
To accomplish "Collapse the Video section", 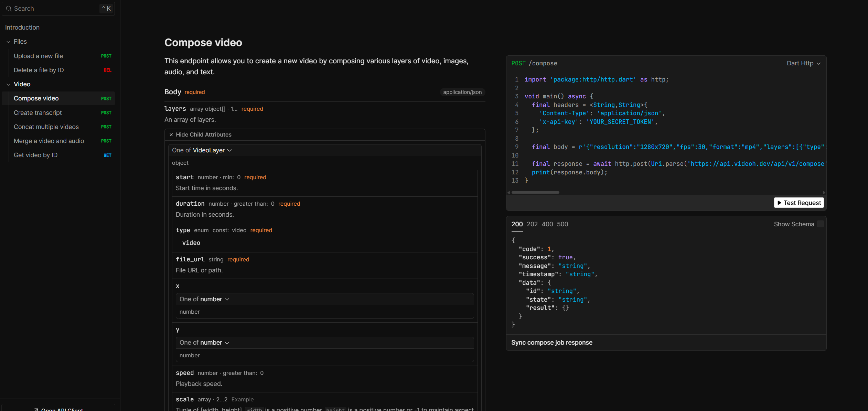I will click(x=8, y=84).
